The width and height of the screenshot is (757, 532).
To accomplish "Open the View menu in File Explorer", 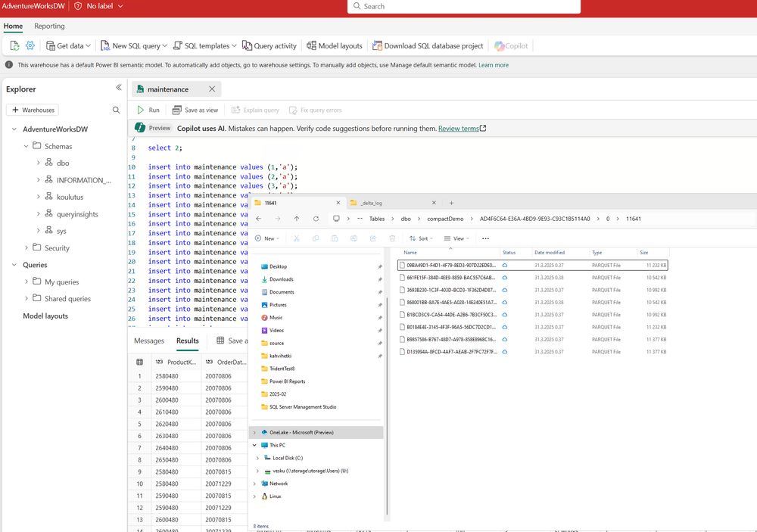I will pyautogui.click(x=456, y=238).
